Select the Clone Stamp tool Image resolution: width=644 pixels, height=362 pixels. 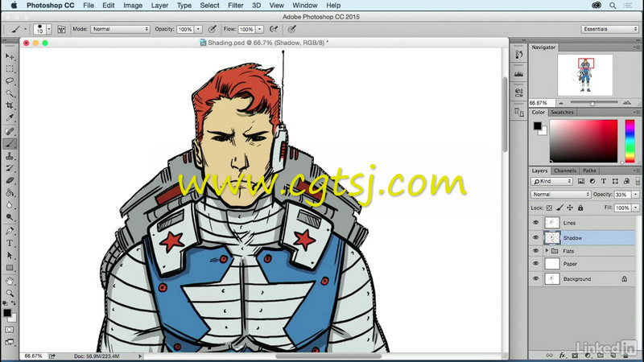pyautogui.click(x=10, y=156)
